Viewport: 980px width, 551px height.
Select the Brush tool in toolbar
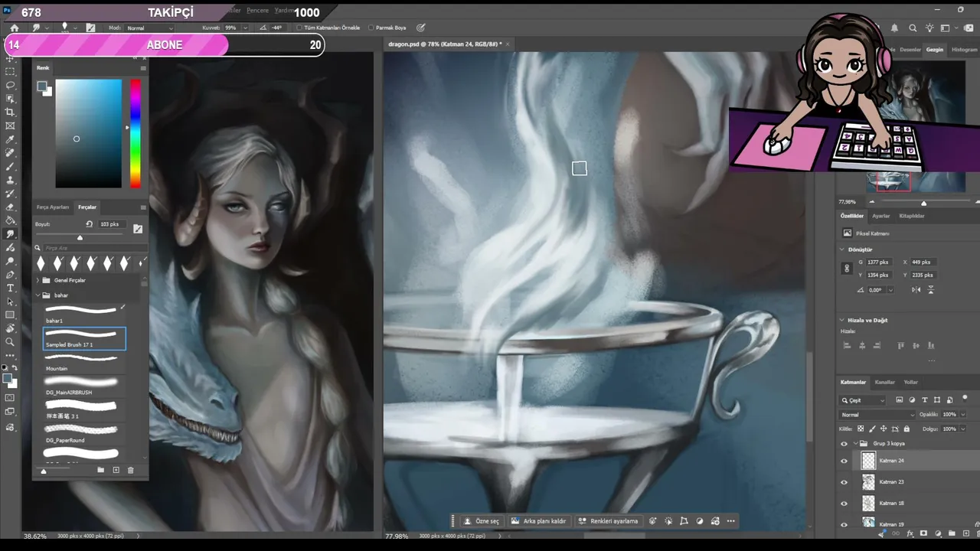pyautogui.click(x=11, y=167)
